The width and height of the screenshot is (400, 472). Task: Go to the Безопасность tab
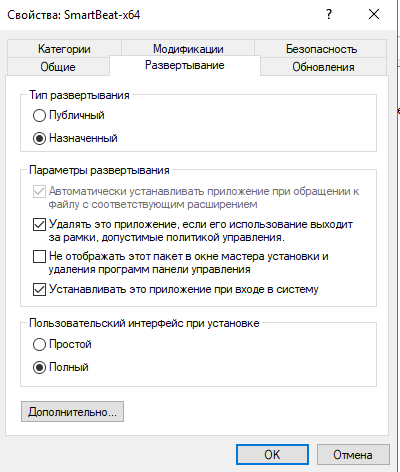pos(321,49)
